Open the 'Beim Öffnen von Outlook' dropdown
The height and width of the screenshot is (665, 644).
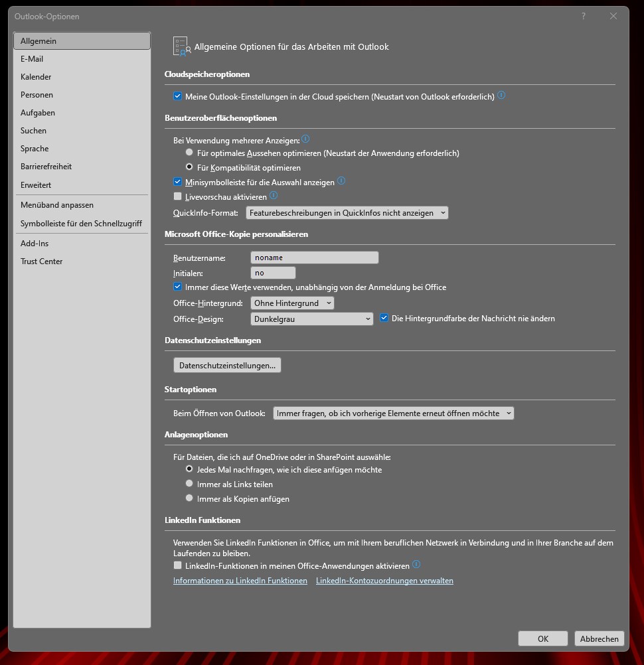pos(393,413)
